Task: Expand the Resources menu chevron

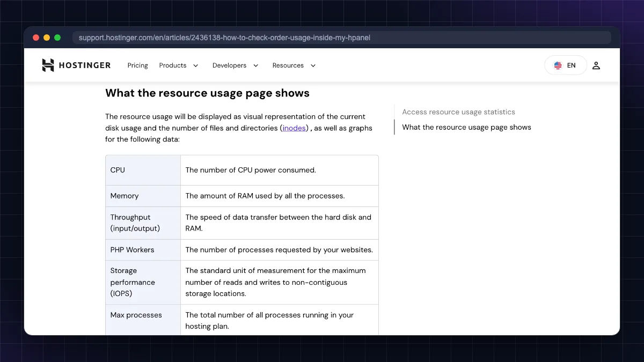Action: pos(313,65)
